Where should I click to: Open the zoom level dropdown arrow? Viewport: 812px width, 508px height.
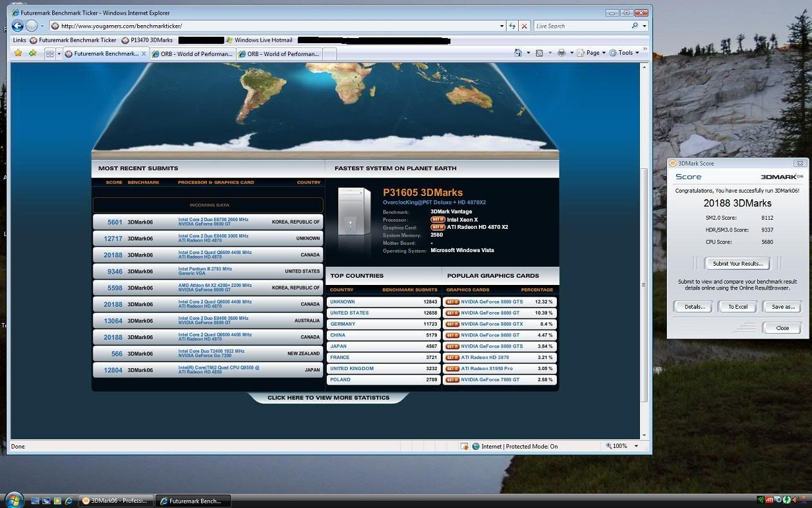tap(636, 446)
